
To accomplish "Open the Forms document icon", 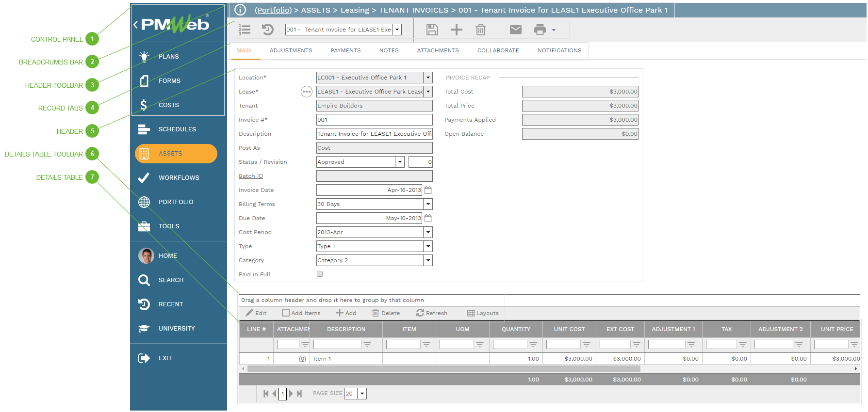I will pyautogui.click(x=144, y=81).
